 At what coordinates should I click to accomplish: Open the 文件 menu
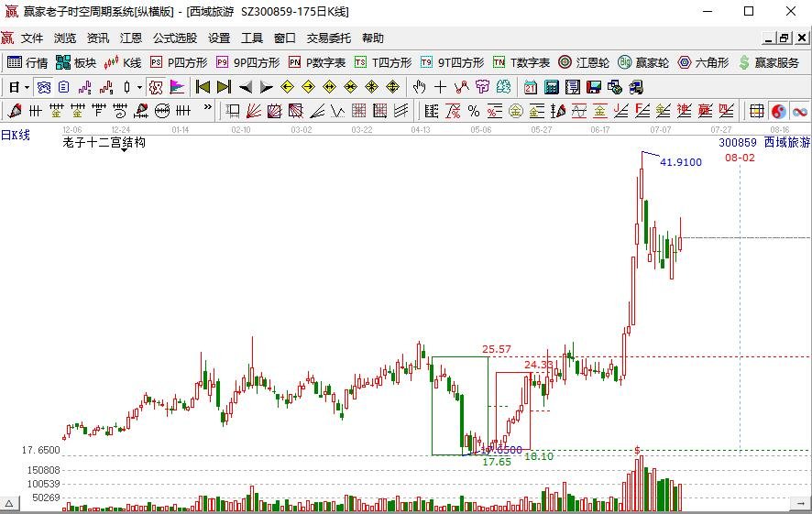coord(31,38)
